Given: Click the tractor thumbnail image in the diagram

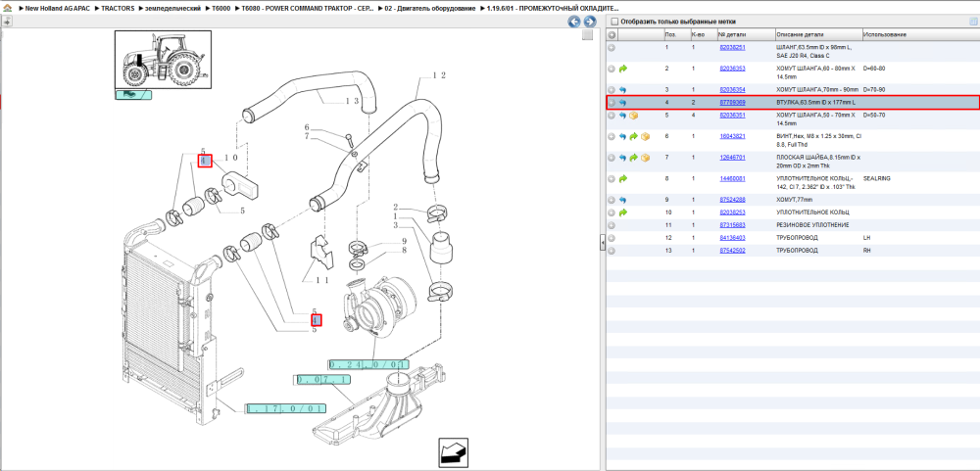Looking at the screenshot, I should 163,60.
